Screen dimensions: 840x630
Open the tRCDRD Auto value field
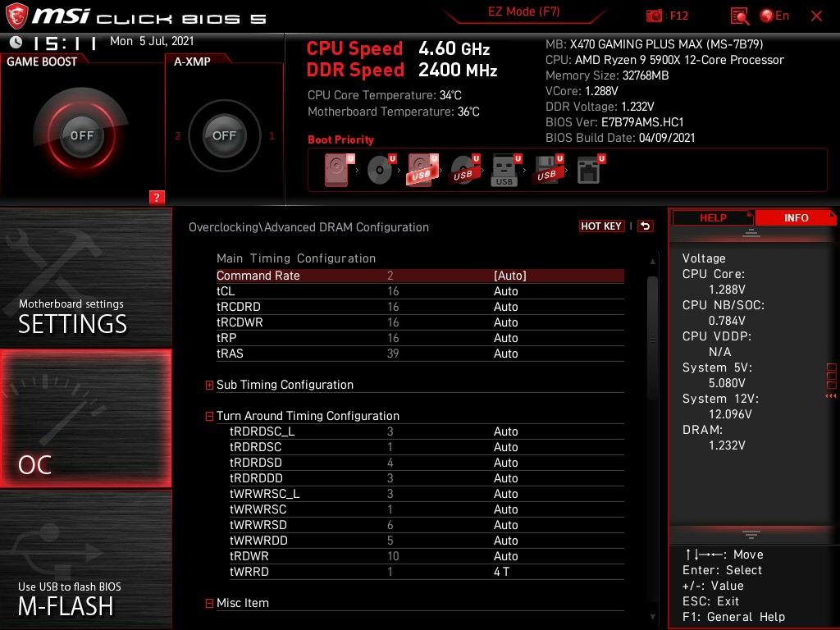(x=505, y=307)
